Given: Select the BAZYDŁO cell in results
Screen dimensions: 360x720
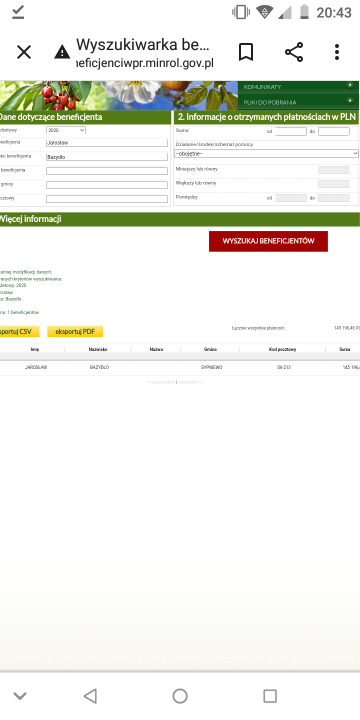Looking at the screenshot, I should pos(99,368).
